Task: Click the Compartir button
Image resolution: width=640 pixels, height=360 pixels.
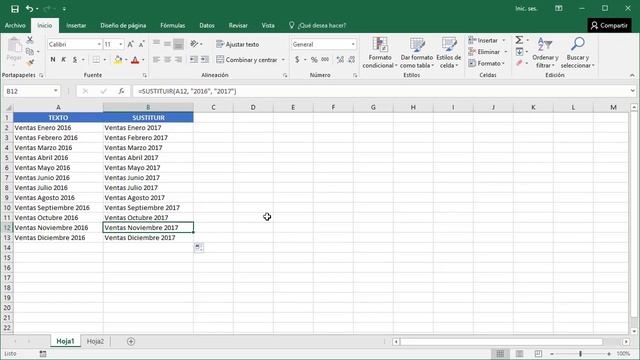Action: (609, 25)
